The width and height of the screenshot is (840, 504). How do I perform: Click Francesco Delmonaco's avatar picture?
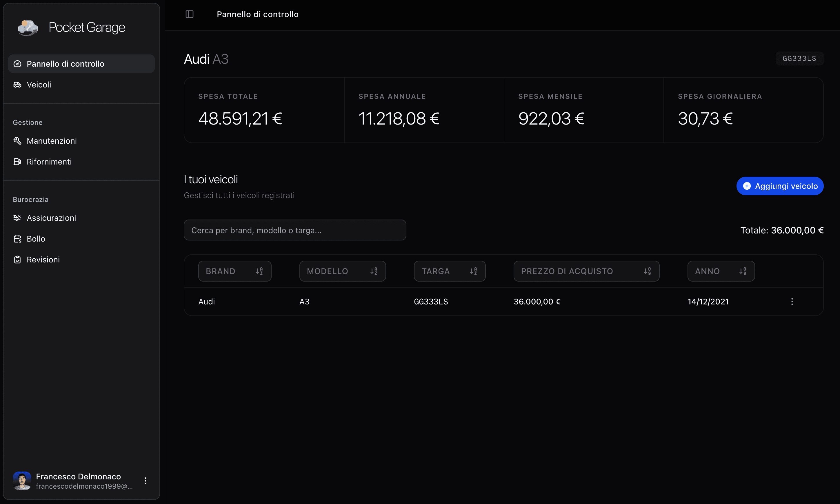pos(22,481)
